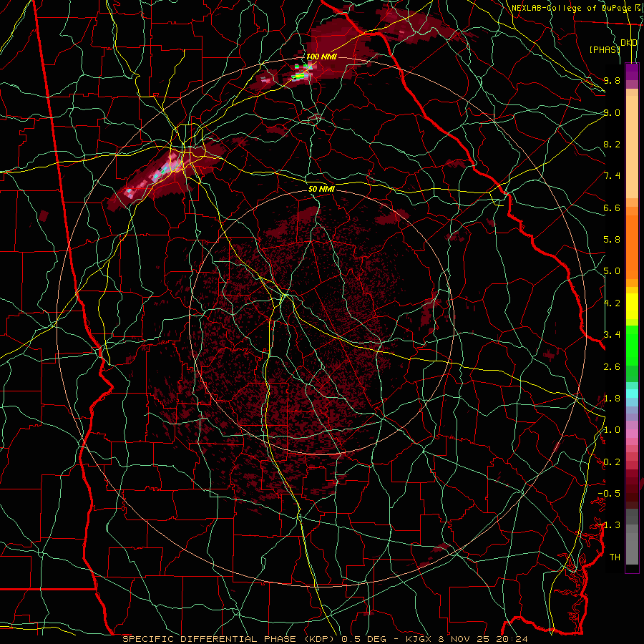Click the '100 NMI' range ring label
Viewport: 644px width, 644px height.
coord(321,57)
